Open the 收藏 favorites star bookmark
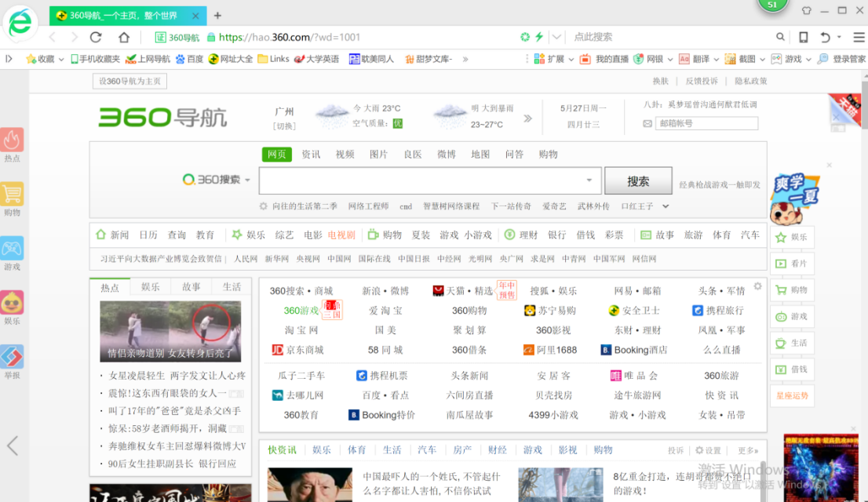 (40, 59)
